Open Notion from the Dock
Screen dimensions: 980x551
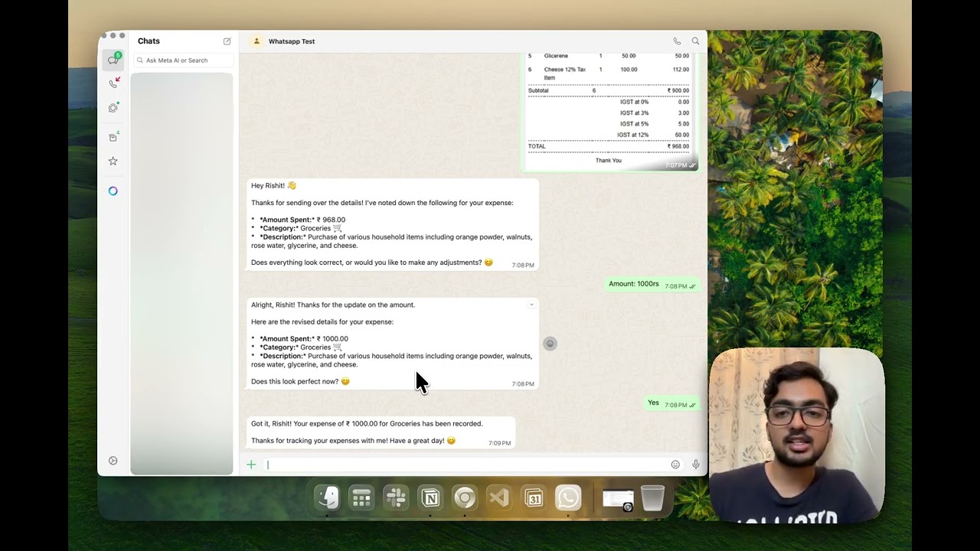[430, 498]
